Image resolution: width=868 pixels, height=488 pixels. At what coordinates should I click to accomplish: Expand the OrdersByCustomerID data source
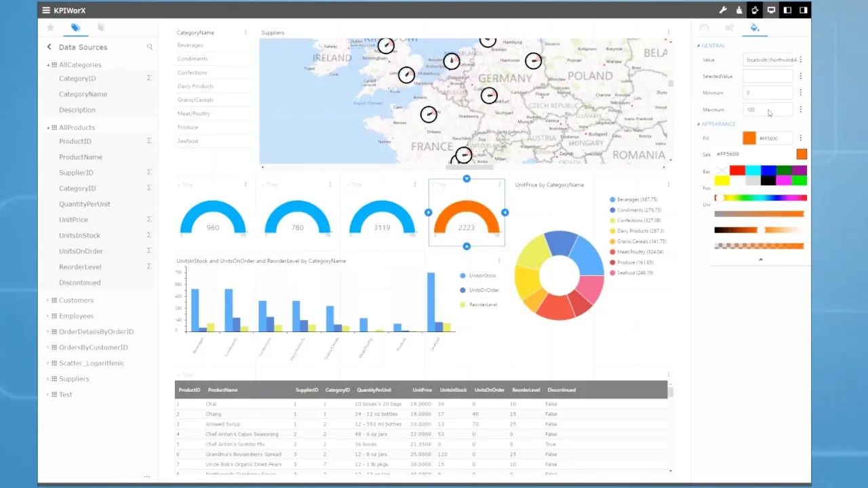[x=48, y=347]
